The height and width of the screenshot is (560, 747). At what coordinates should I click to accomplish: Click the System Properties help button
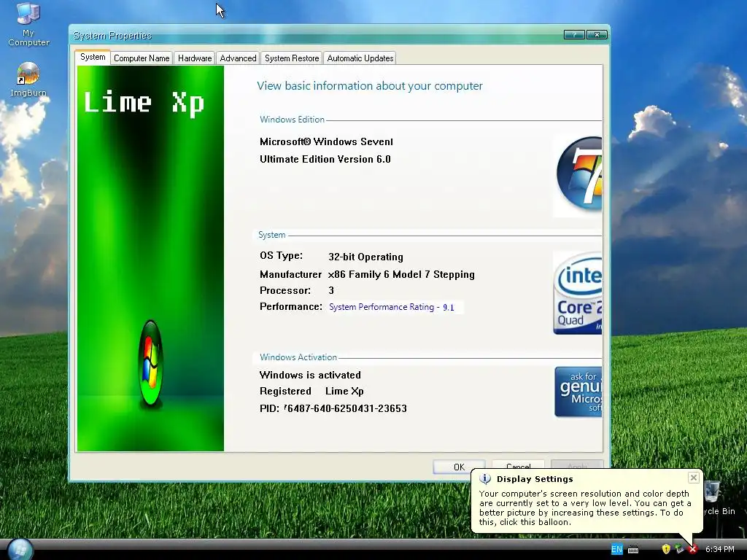coord(574,35)
